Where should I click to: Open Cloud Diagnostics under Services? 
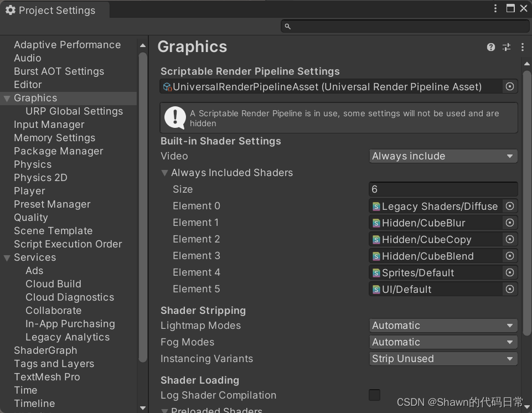click(x=70, y=297)
